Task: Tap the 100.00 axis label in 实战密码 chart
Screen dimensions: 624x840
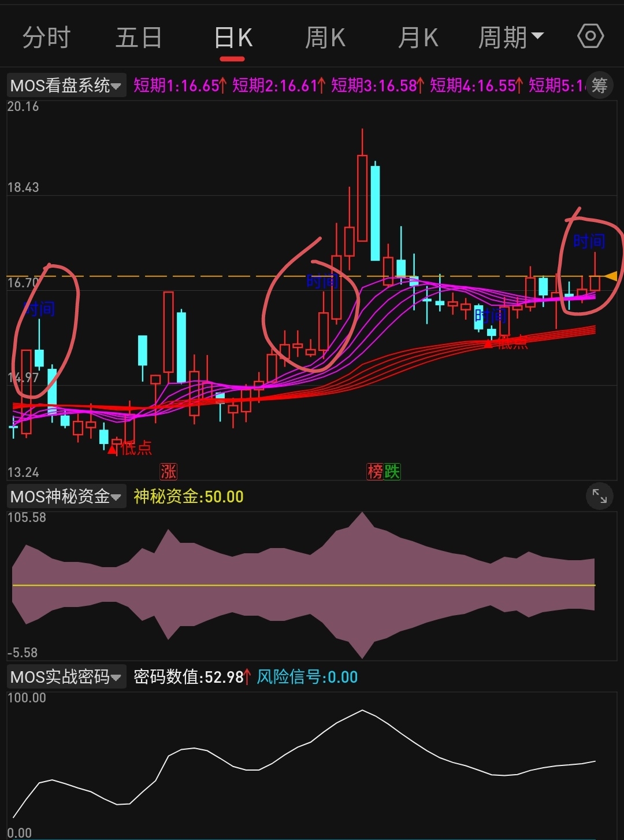Action: [x=27, y=698]
